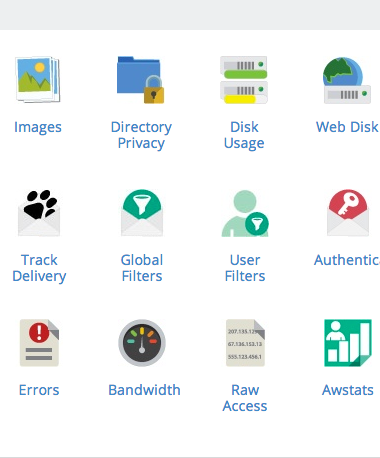Select the Web Disk globe icon
This screenshot has height=458, width=380.
click(347, 80)
